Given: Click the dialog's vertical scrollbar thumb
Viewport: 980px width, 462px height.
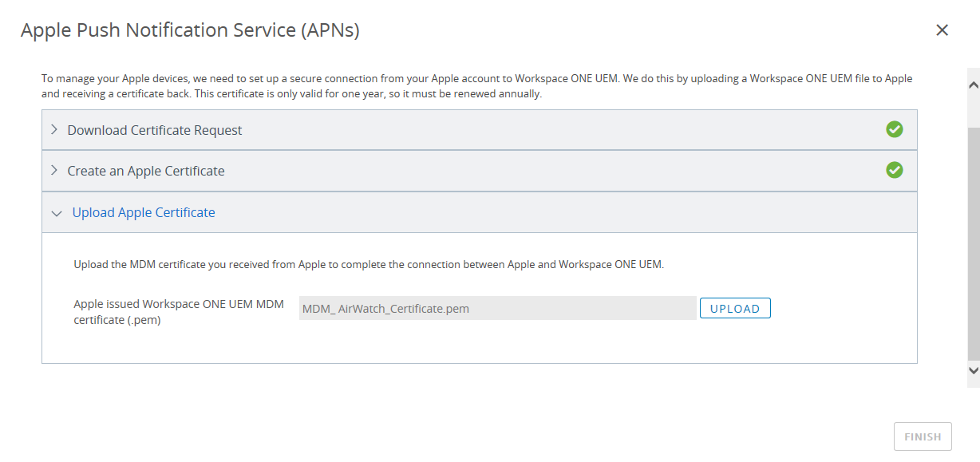Looking at the screenshot, I should click(973, 243).
